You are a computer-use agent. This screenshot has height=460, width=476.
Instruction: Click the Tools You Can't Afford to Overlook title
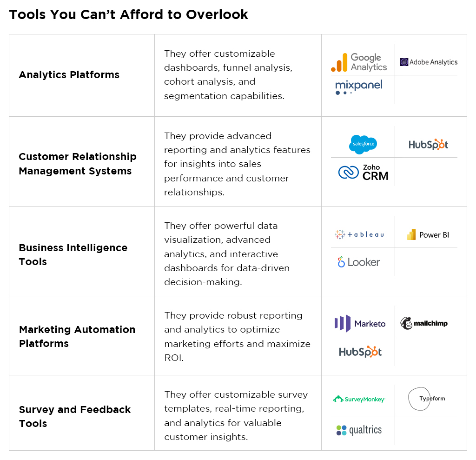click(x=129, y=14)
